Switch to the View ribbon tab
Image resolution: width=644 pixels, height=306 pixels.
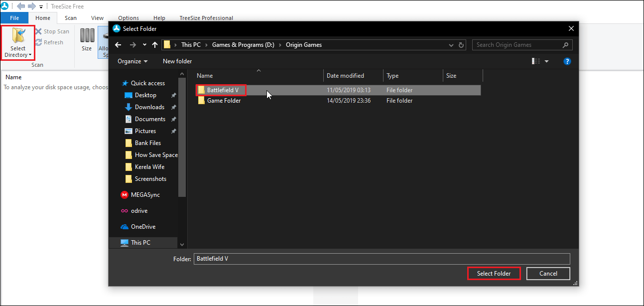(x=98, y=18)
